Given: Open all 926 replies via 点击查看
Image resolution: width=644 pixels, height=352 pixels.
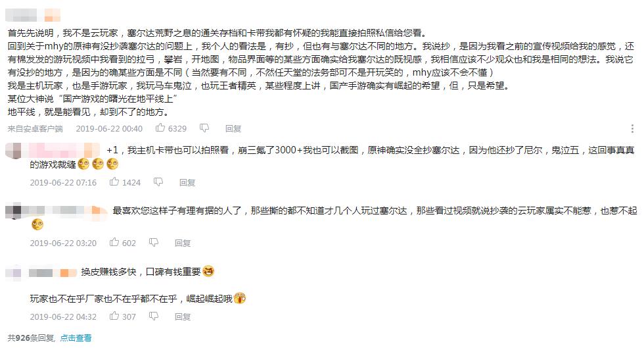Looking at the screenshot, I should (x=76, y=338).
